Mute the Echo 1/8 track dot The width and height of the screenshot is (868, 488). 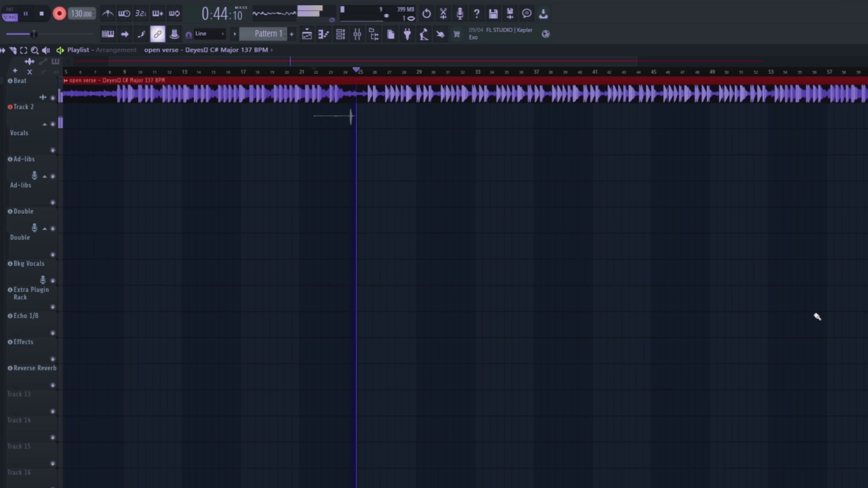tap(53, 333)
